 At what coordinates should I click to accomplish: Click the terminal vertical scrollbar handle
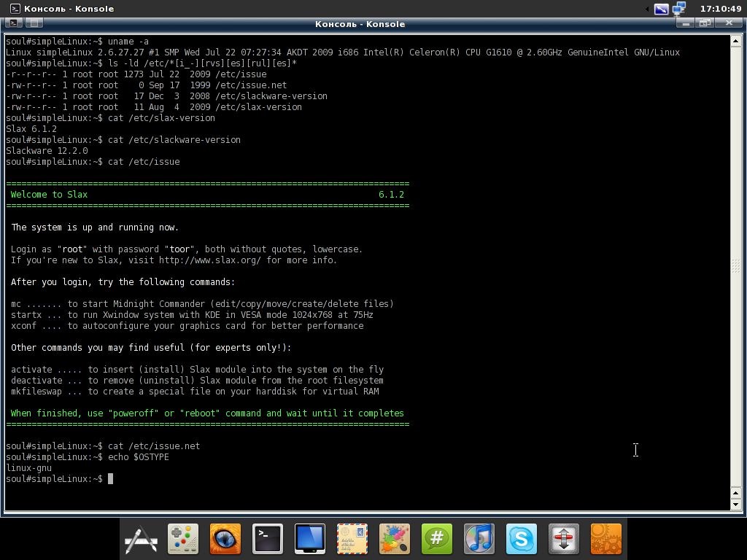(735, 265)
